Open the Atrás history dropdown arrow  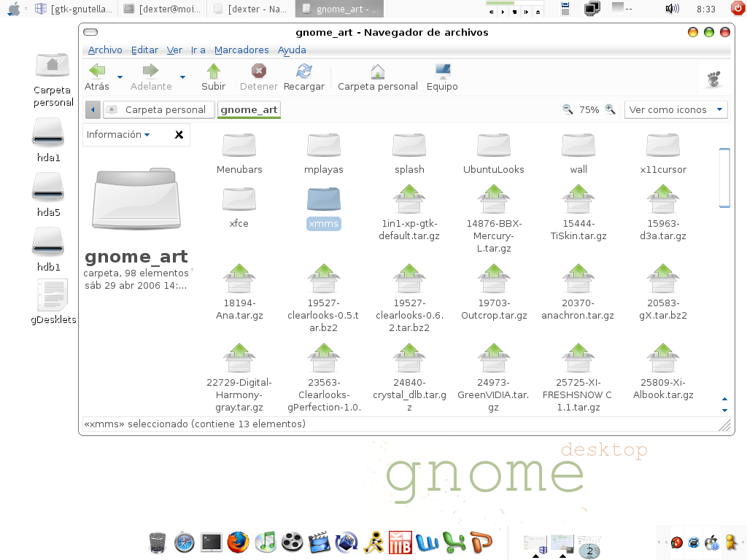120,77
